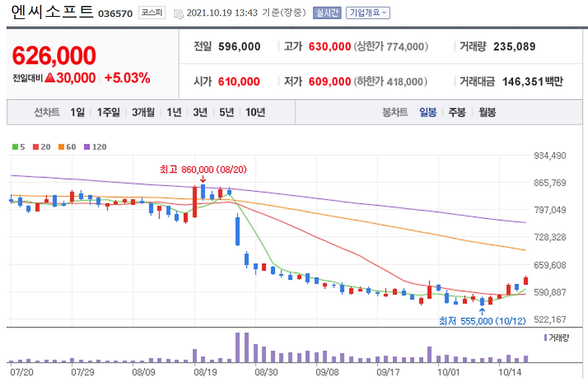This screenshot has width=588, height=379.
Task: Click the red 20-day moving average swatch
Action: [x=35, y=147]
